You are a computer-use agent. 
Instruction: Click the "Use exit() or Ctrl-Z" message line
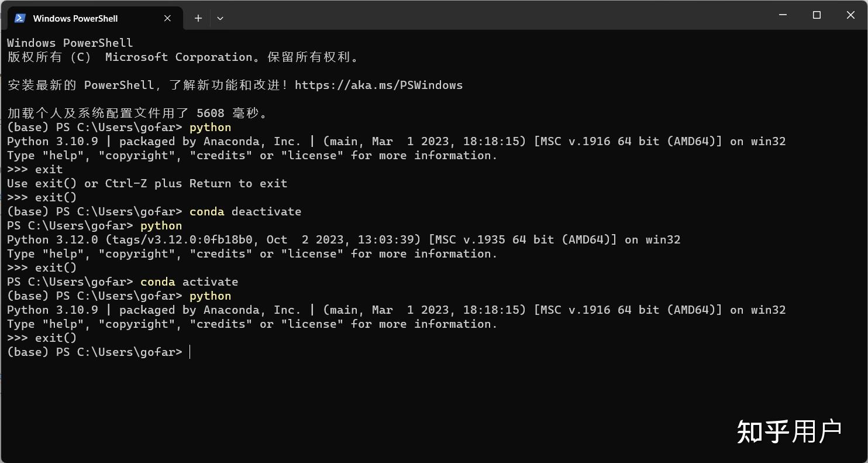coord(147,183)
